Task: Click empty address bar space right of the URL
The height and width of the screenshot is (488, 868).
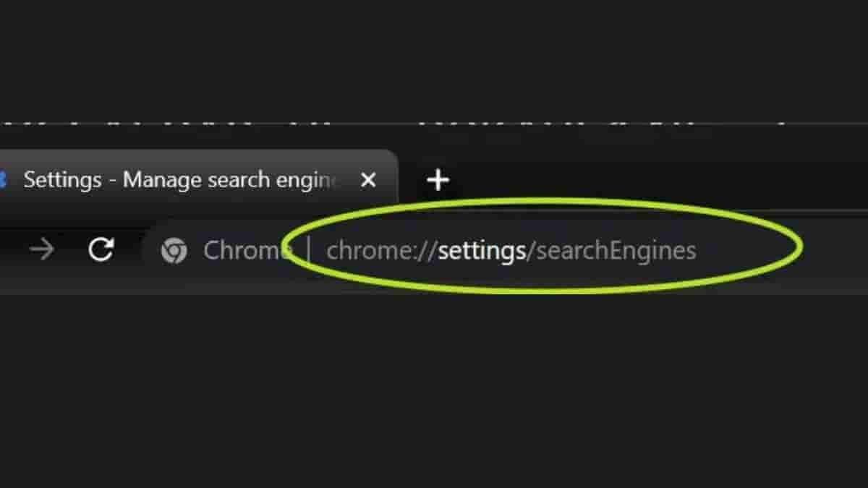Action: 832,251
